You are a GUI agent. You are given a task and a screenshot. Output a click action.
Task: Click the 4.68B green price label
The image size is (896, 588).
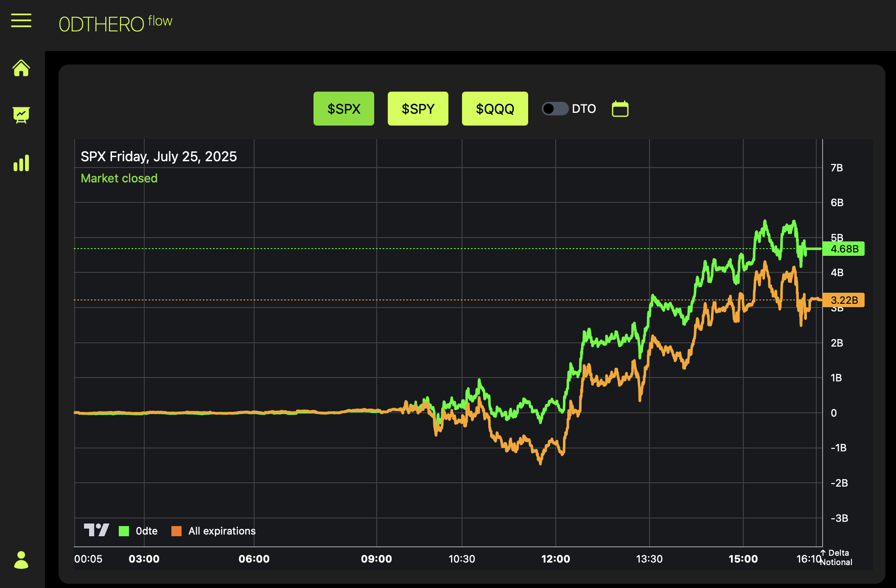point(843,249)
